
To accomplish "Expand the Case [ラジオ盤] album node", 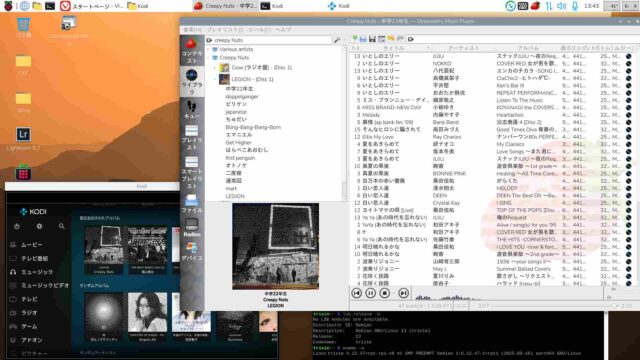I will 215,68.
